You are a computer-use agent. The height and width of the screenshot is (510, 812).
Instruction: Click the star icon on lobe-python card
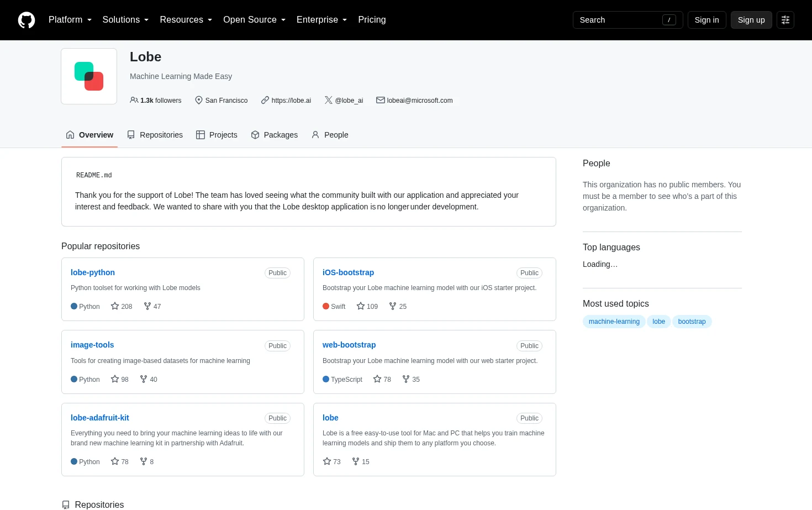click(115, 306)
